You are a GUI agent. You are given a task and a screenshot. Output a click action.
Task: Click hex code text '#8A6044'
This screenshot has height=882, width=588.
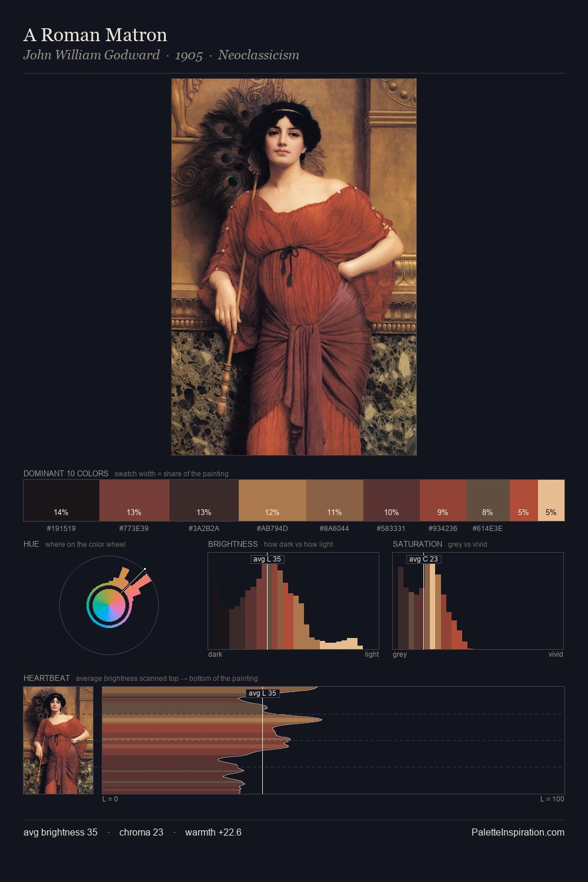pyautogui.click(x=335, y=529)
